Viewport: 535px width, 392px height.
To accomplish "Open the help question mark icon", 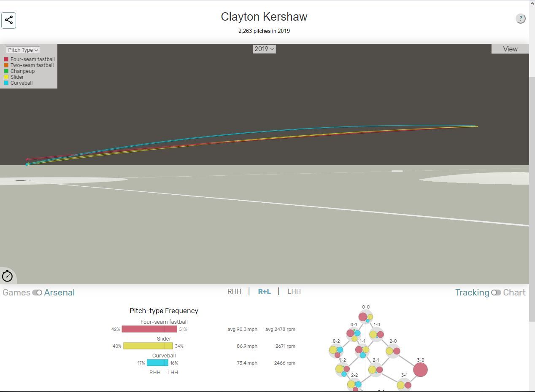I will coord(521,19).
